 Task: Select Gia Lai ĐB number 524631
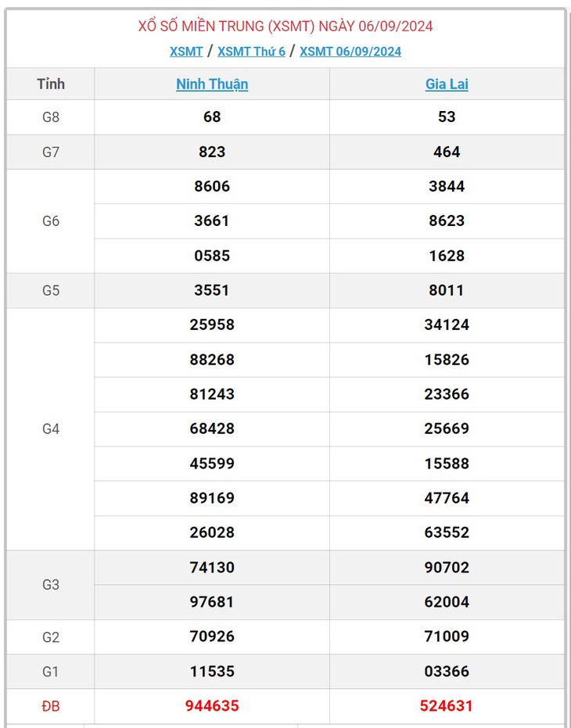447,705
